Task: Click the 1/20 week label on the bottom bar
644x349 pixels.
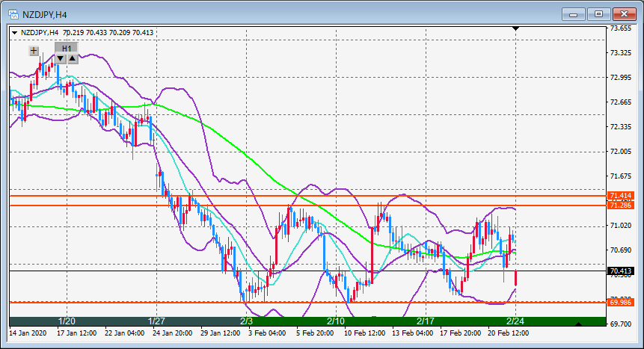Action: [67, 321]
